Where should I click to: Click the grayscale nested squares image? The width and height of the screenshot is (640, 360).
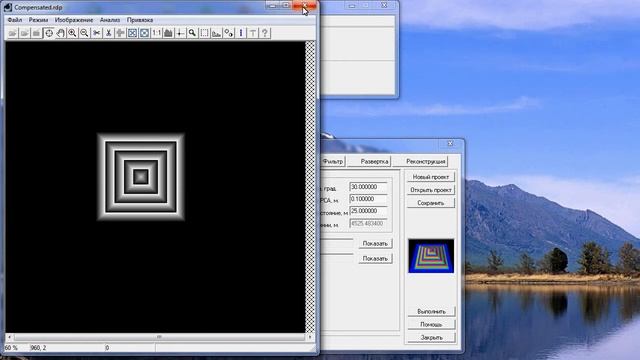(x=141, y=177)
